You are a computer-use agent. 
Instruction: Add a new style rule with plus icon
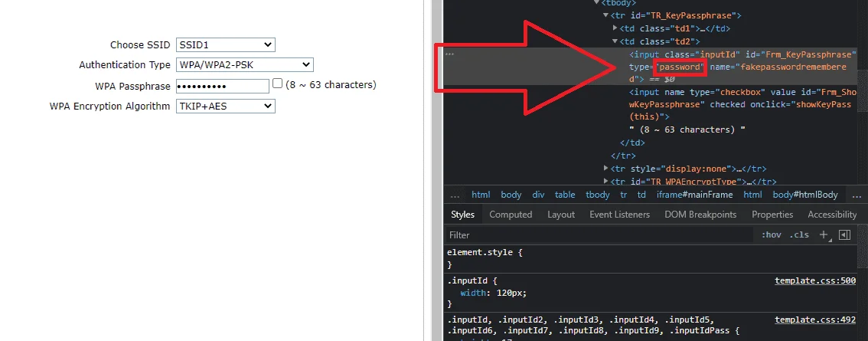click(824, 235)
